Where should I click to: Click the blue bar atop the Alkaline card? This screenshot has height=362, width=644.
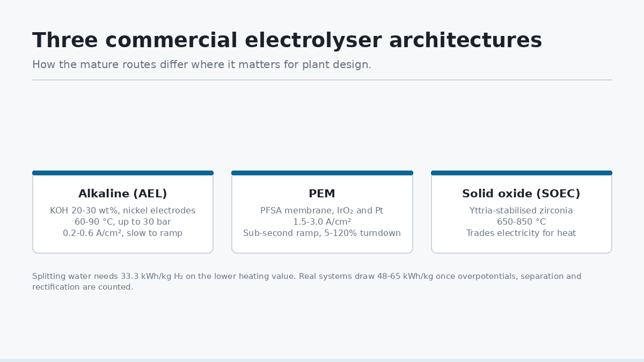[123, 173]
